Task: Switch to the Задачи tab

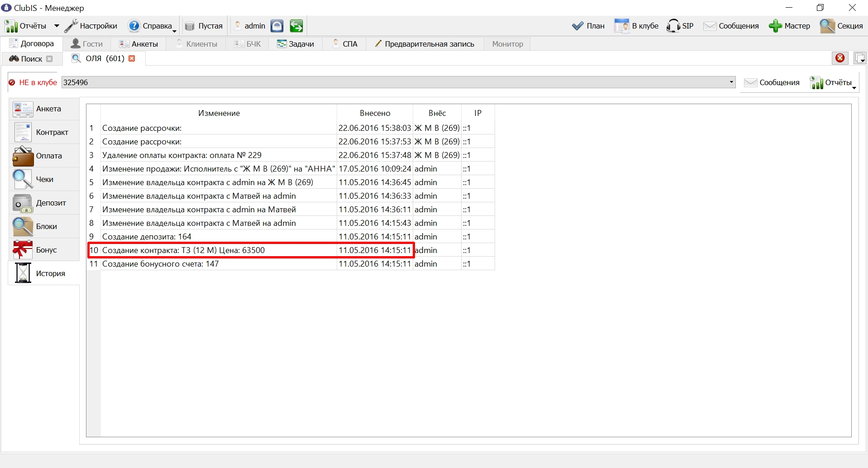Action: [x=296, y=44]
